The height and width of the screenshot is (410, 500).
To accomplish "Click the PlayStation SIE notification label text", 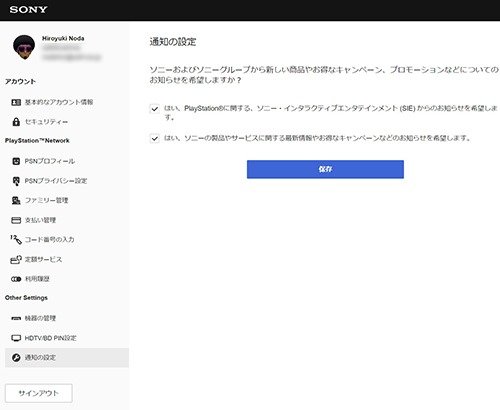I will [331, 113].
